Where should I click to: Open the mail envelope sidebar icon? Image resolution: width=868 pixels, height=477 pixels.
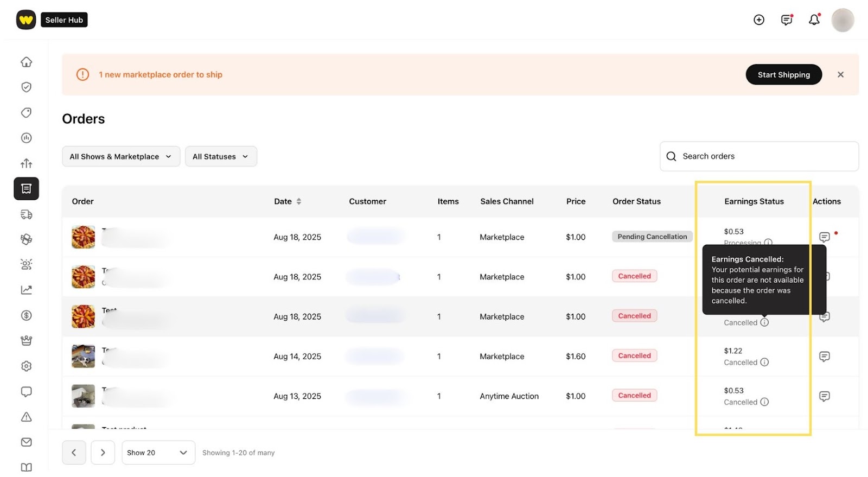tap(26, 442)
